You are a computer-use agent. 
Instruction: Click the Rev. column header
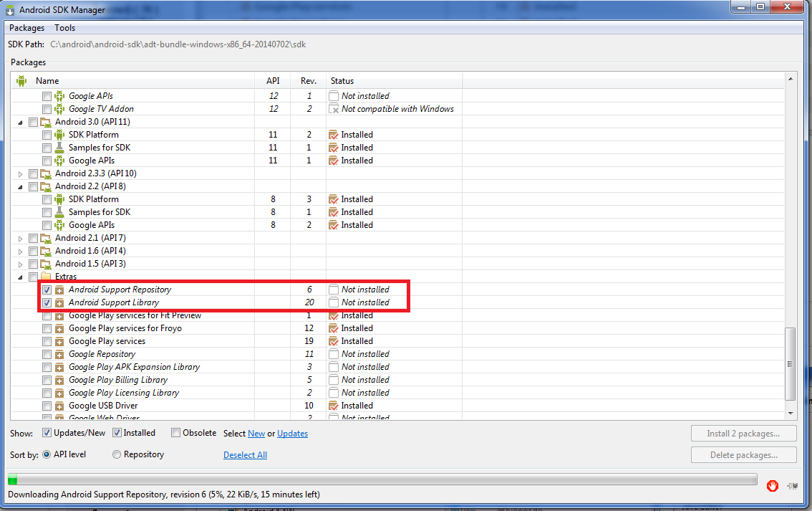tap(308, 81)
